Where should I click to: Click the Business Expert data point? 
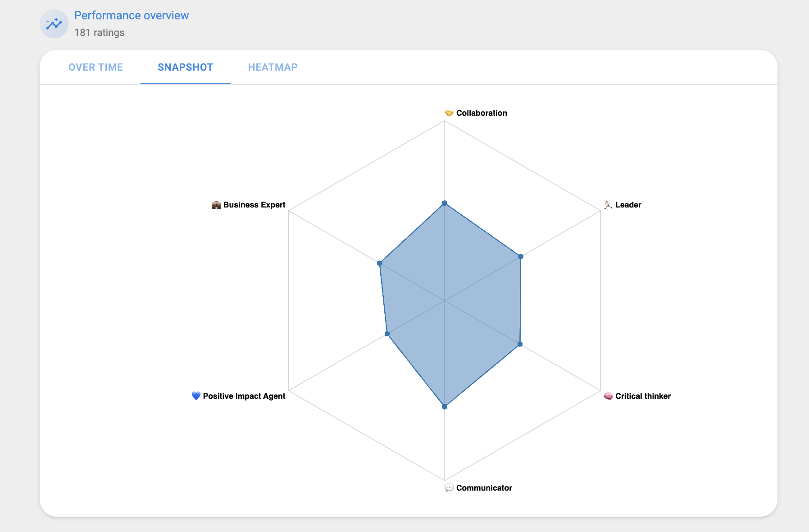point(380,263)
